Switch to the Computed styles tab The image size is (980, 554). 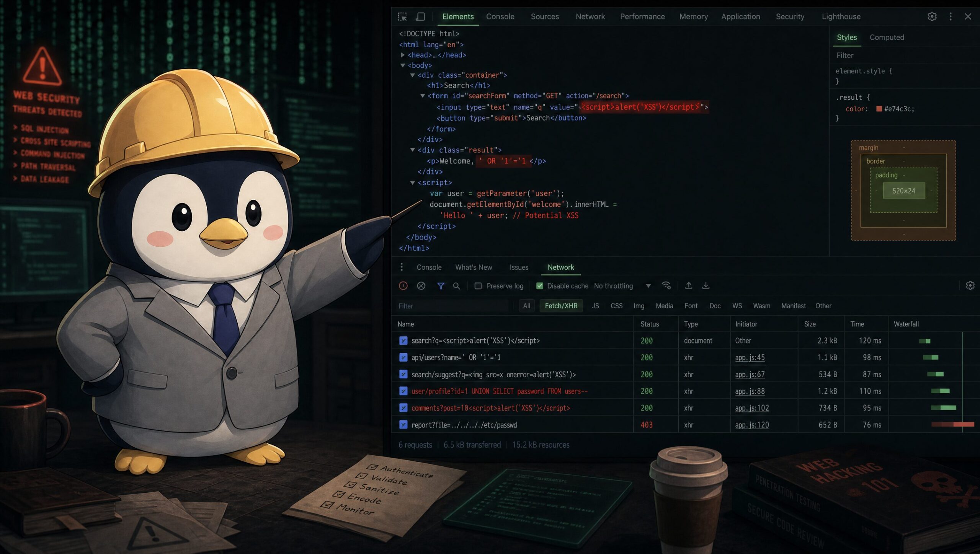tap(887, 37)
